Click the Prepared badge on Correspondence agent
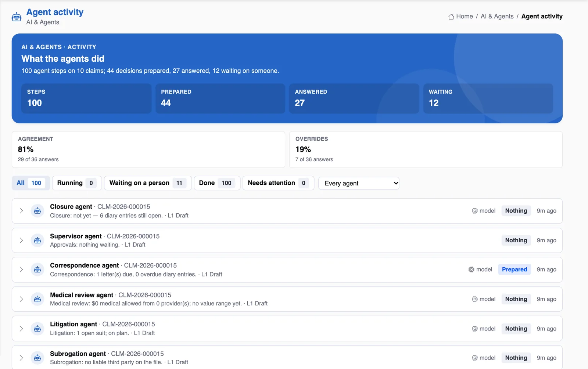Screen dimensions: 588x369 pos(514,269)
